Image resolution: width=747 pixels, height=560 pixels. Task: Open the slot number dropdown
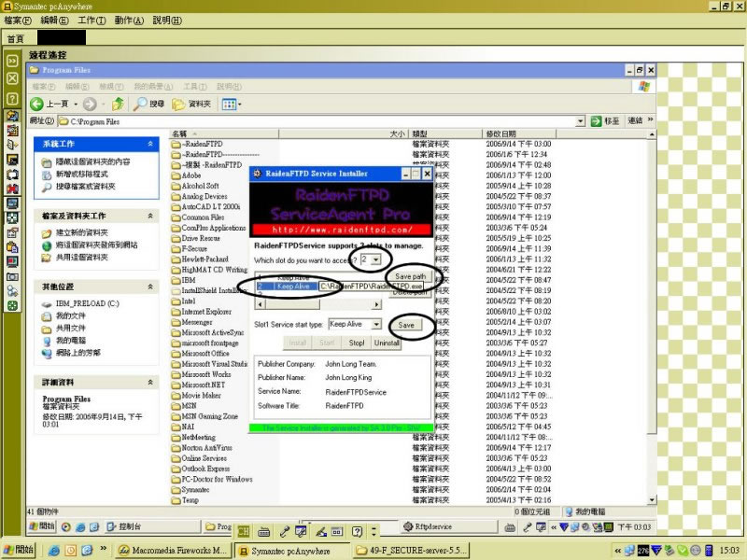click(376, 259)
